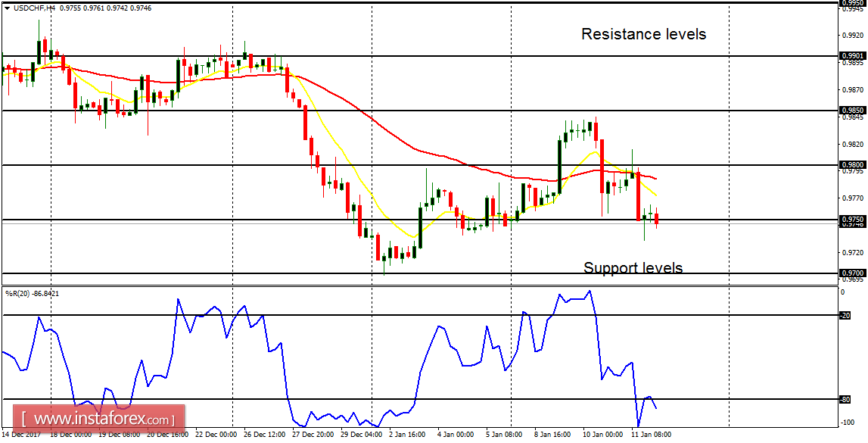Click the 0.9920 price axis value
This screenshot has height=443, width=868.
click(x=854, y=36)
